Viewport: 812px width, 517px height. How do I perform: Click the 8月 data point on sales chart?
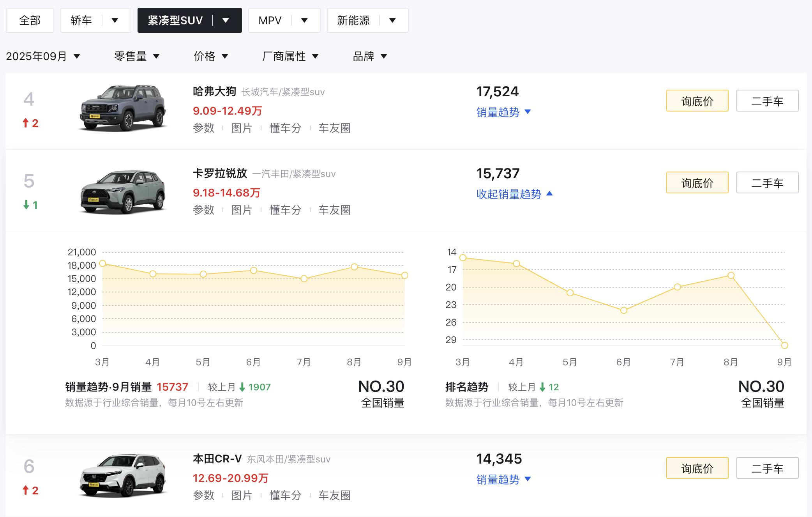coord(354,267)
